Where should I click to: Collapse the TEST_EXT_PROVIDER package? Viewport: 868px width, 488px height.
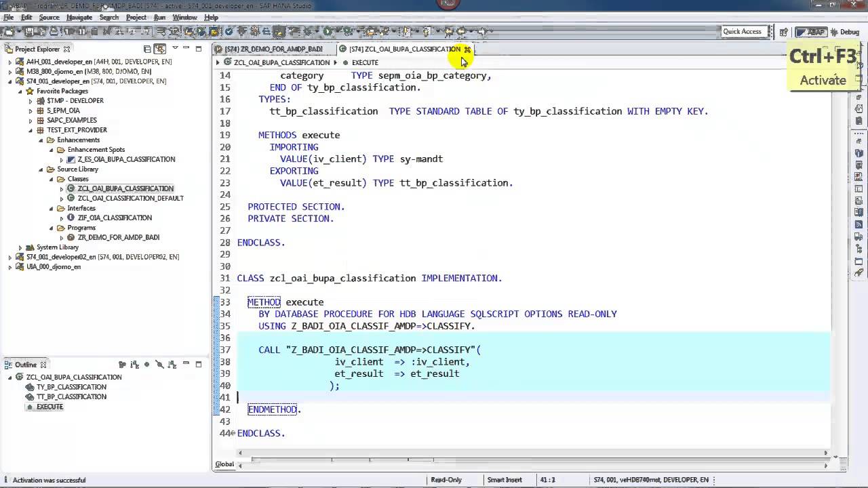click(30, 130)
